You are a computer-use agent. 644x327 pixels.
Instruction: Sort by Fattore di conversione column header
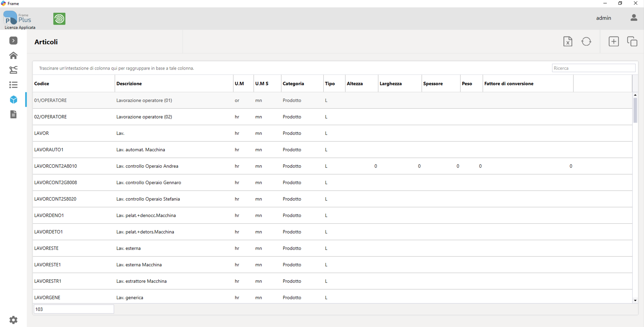coord(528,84)
